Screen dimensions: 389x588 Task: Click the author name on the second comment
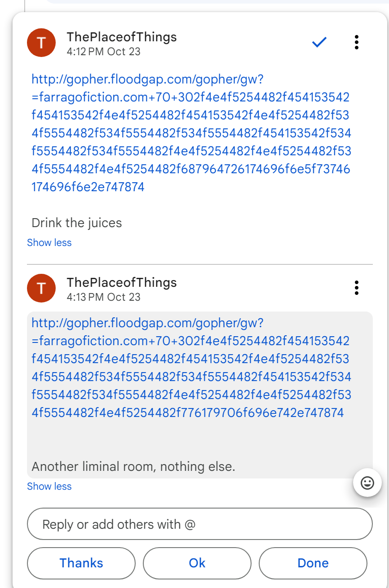pos(122,282)
